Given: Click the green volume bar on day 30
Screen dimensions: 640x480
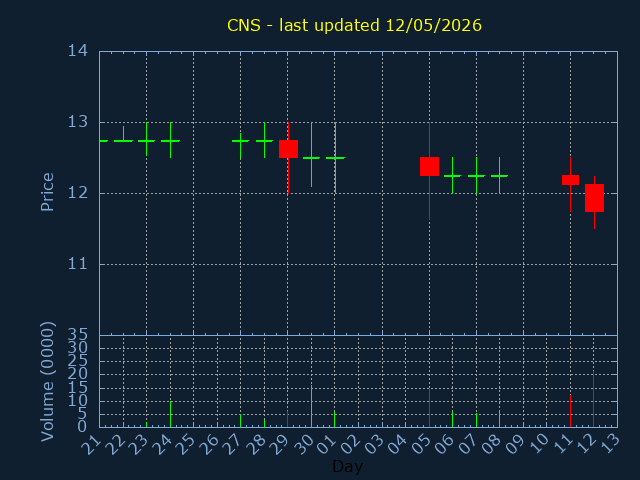Looking at the screenshot, I should [x=311, y=406].
